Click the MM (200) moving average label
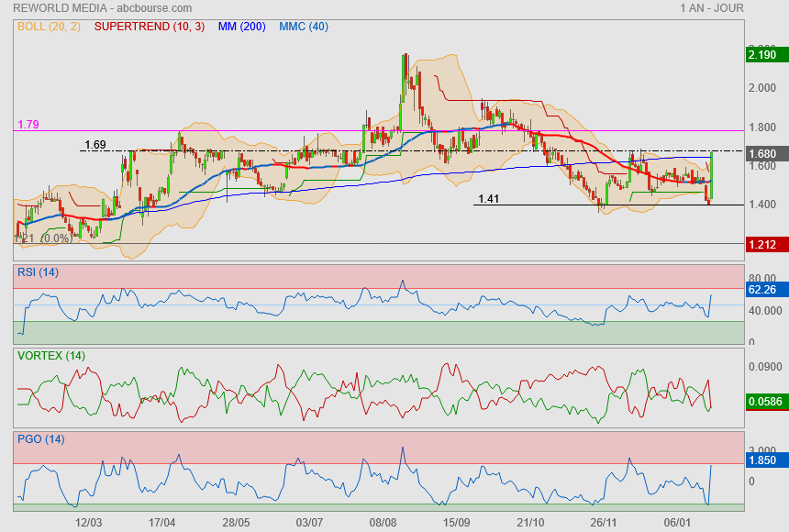Screen dimensions: 789x532 point(242,27)
